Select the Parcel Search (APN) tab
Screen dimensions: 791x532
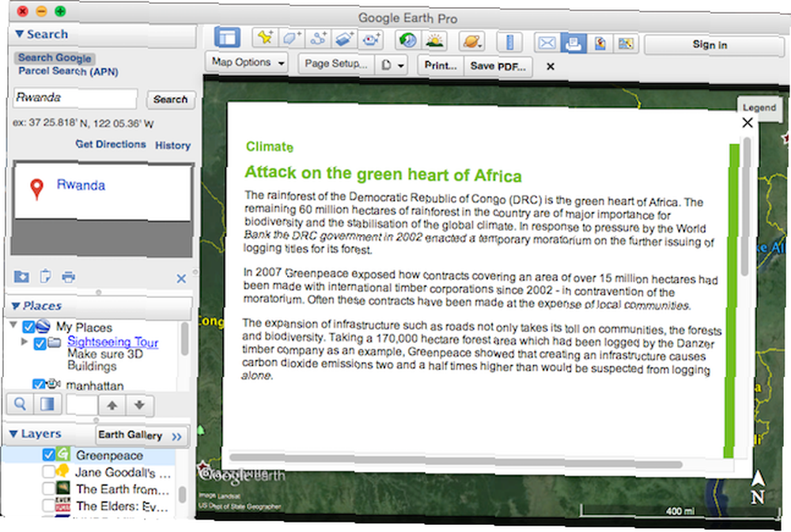coord(68,71)
